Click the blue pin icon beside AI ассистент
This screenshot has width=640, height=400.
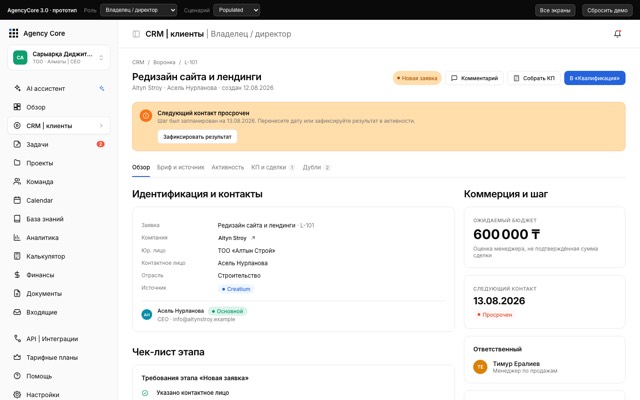[x=102, y=88]
